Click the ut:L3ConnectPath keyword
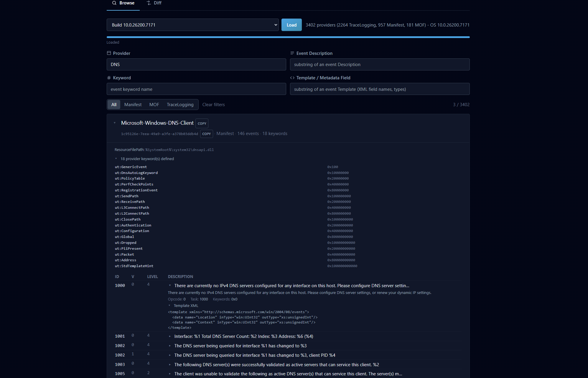Screen dimensions: 588x378 [132, 208]
